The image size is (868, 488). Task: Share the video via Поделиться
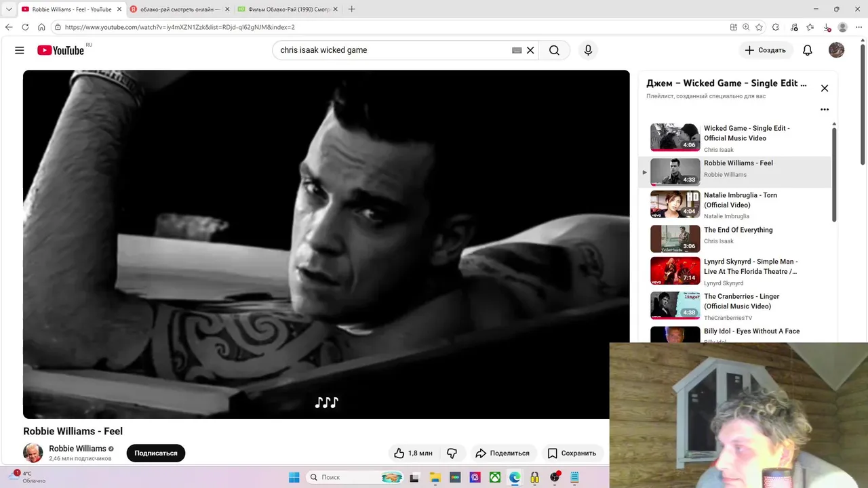coord(502,453)
